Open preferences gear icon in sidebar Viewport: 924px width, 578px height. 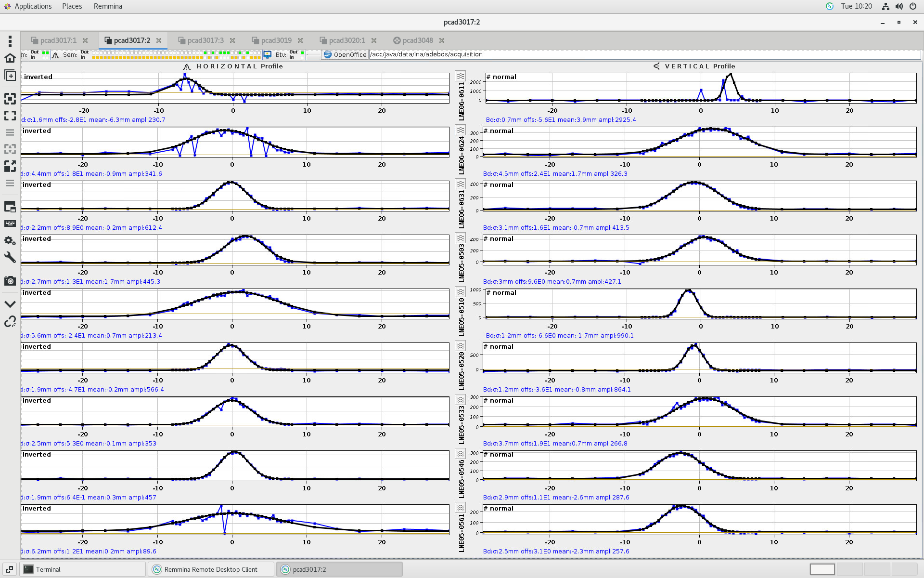click(10, 240)
